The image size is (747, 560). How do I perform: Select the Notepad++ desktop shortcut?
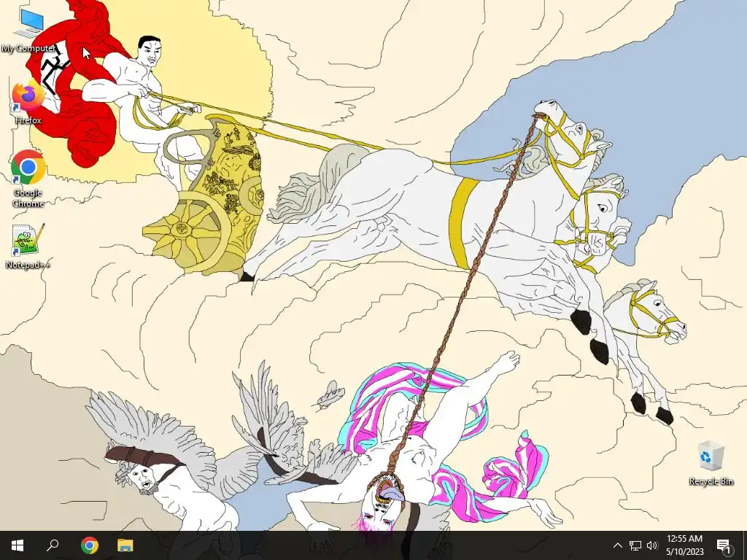(28, 246)
